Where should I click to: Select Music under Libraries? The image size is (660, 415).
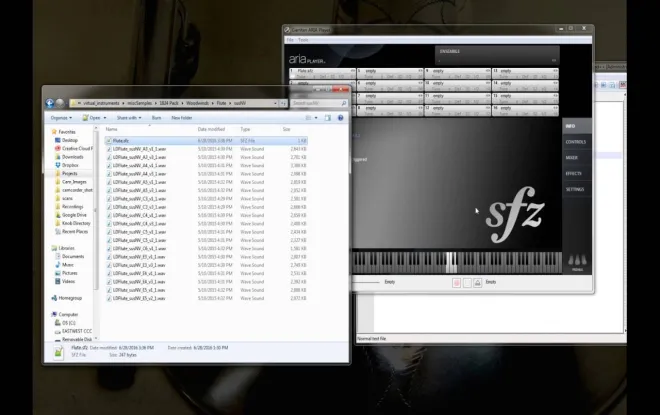(x=67, y=265)
